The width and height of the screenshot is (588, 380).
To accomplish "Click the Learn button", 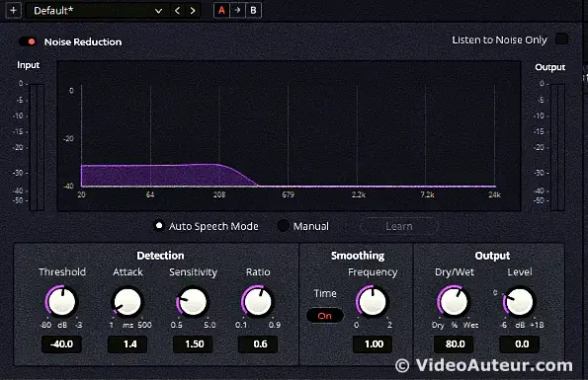I will pyautogui.click(x=399, y=226).
